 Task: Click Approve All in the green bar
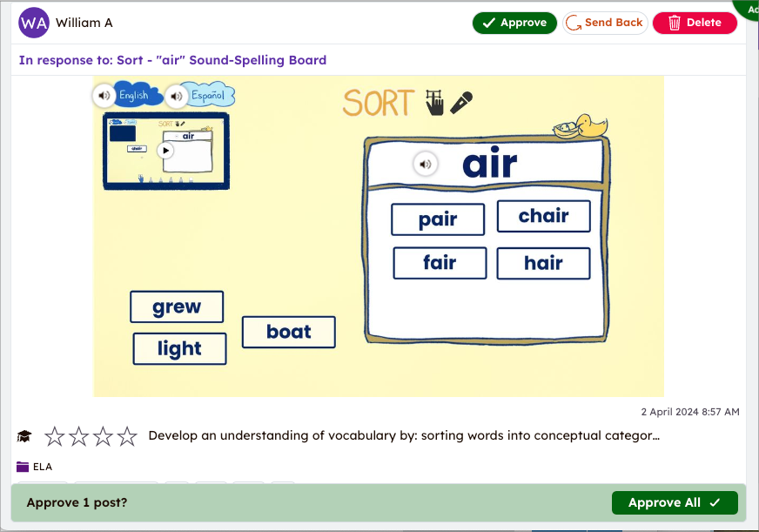[x=675, y=502]
